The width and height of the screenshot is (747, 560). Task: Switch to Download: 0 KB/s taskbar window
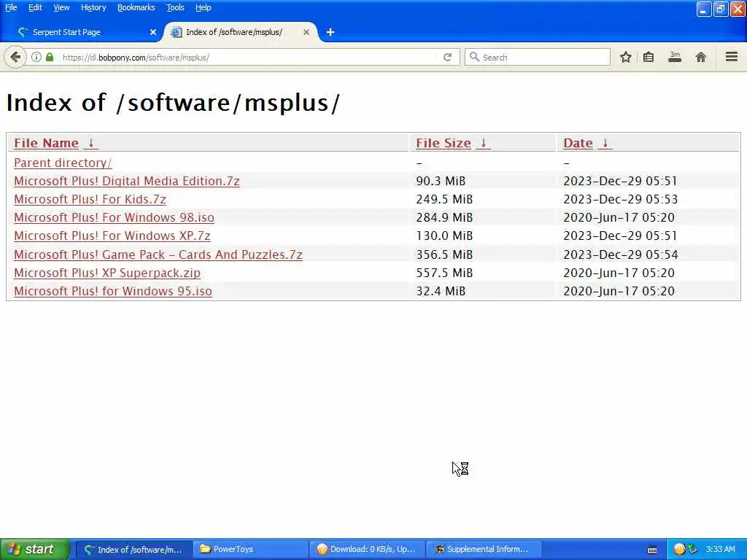[367, 550]
